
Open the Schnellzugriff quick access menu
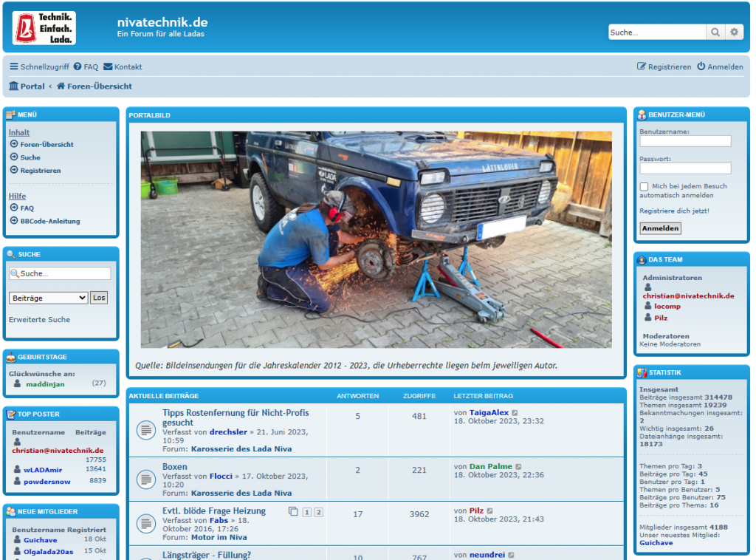tap(40, 66)
